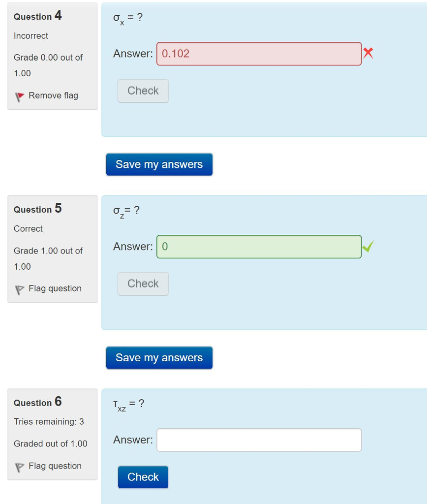This screenshot has height=504, width=427.
Task: Click the 'Tries remaining: 3' text
Action: [49, 422]
